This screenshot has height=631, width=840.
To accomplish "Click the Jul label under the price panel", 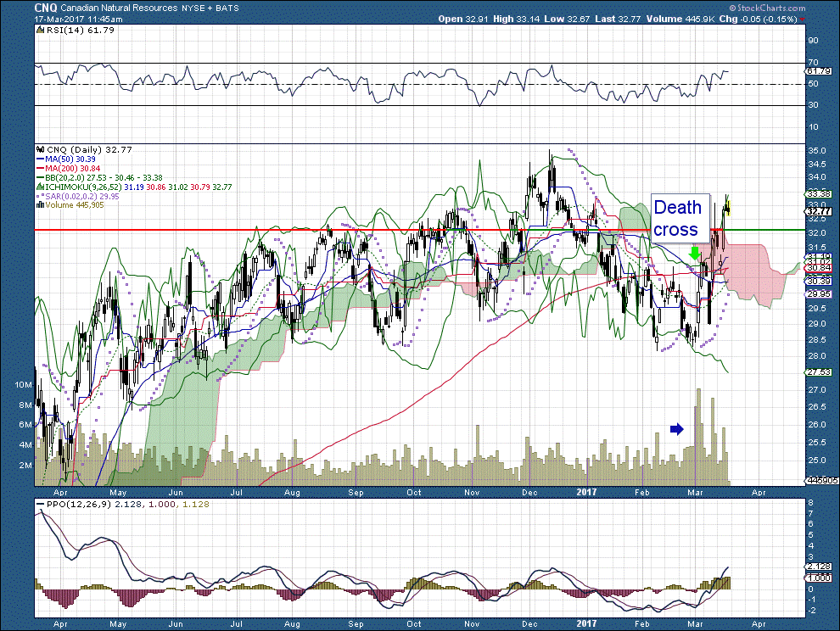I will [x=236, y=492].
